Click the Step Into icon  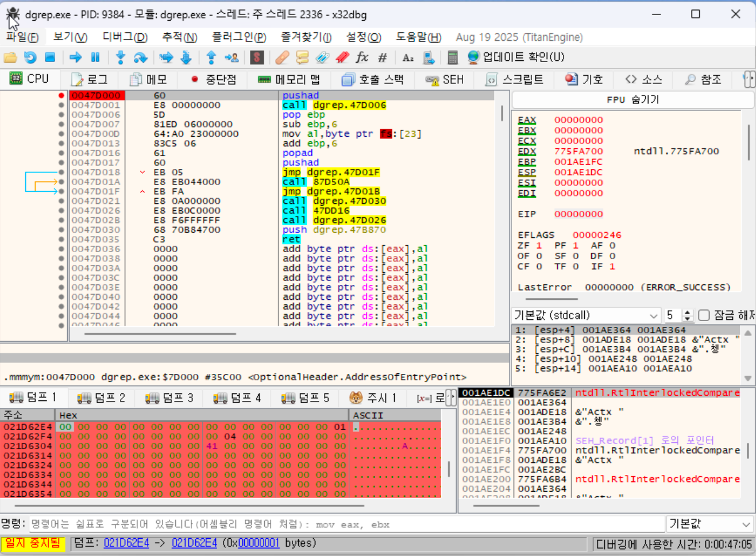pyautogui.click(x=120, y=57)
